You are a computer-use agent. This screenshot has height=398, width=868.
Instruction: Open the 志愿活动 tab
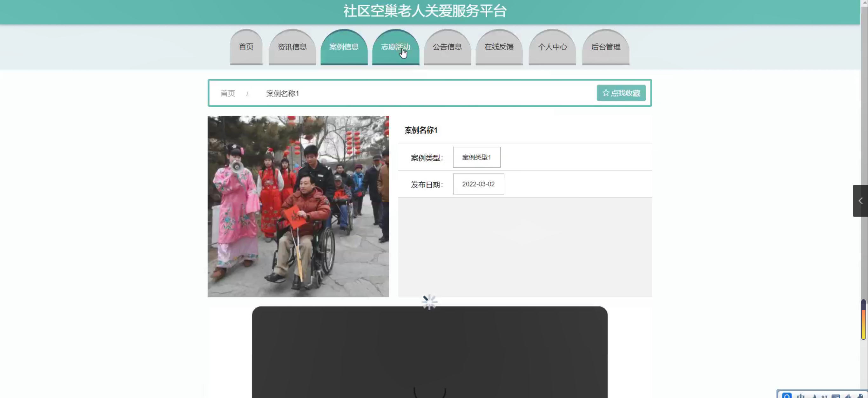[x=396, y=47]
